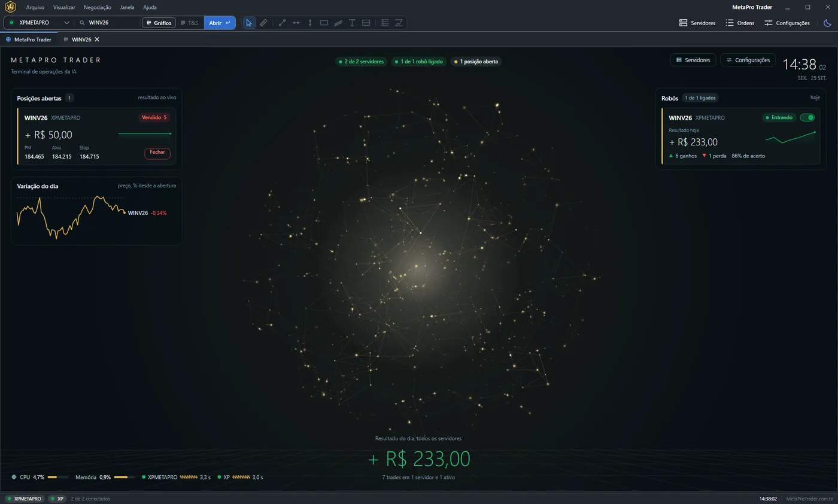838x504 pixels.
Task: Click the blue Abrir button
Action: click(219, 23)
